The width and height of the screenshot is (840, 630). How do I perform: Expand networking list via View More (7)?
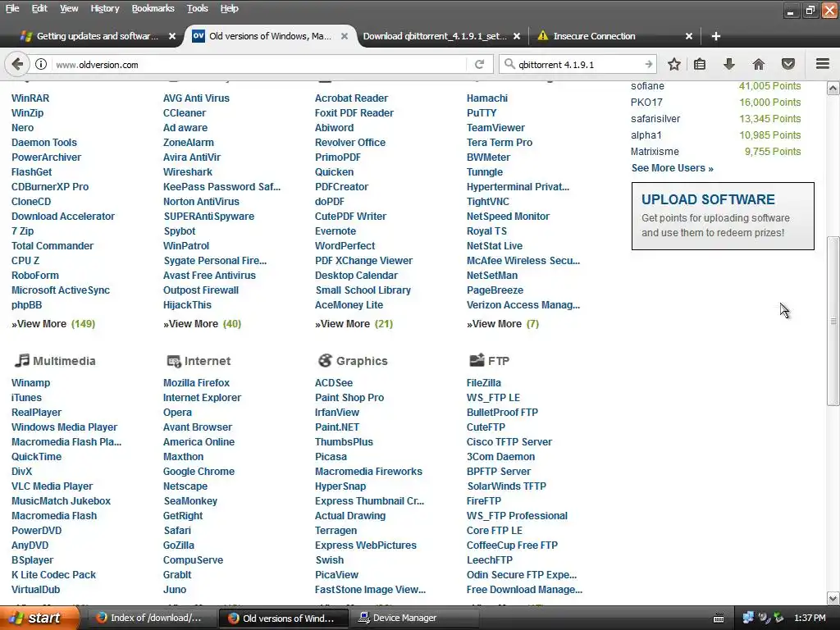coord(503,323)
